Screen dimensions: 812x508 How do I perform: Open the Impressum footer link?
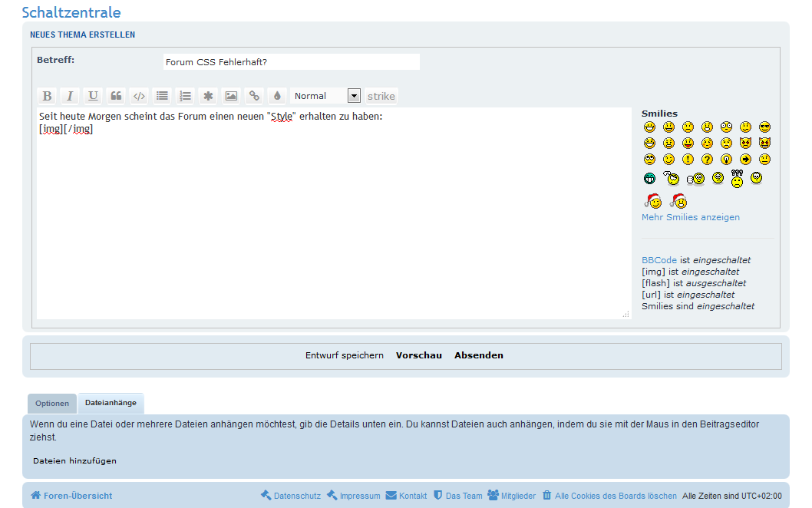[x=353, y=496]
